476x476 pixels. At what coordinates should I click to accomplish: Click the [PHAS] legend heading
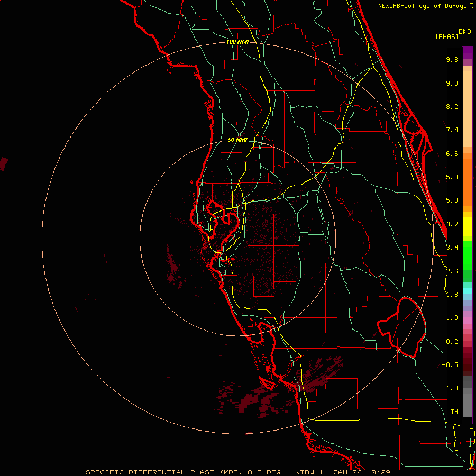(x=447, y=36)
